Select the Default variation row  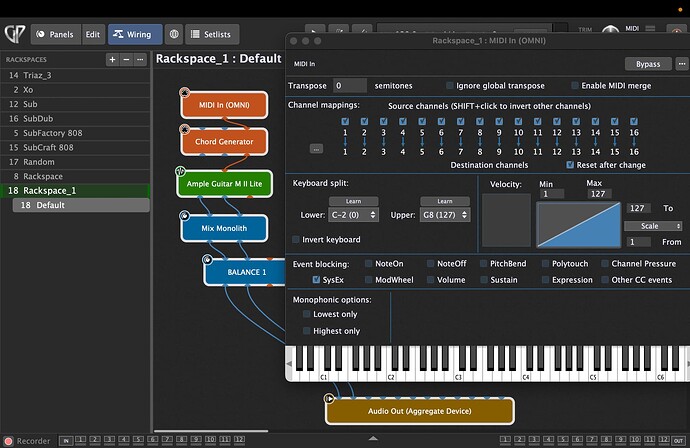(81, 205)
